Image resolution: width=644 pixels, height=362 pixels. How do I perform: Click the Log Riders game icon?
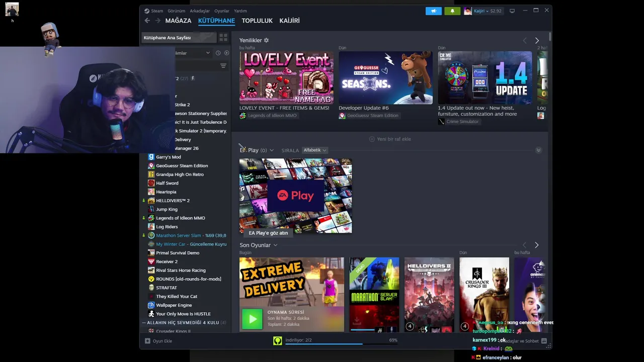click(x=151, y=227)
